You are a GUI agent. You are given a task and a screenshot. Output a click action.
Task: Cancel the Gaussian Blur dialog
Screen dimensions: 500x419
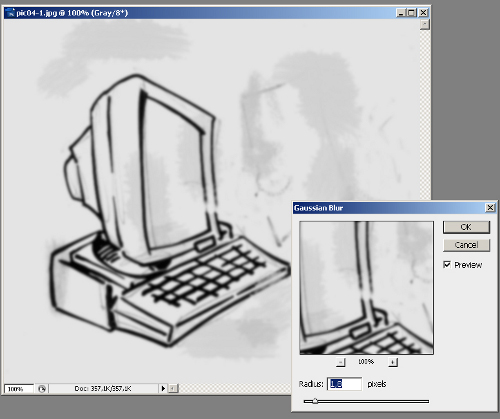click(x=466, y=245)
